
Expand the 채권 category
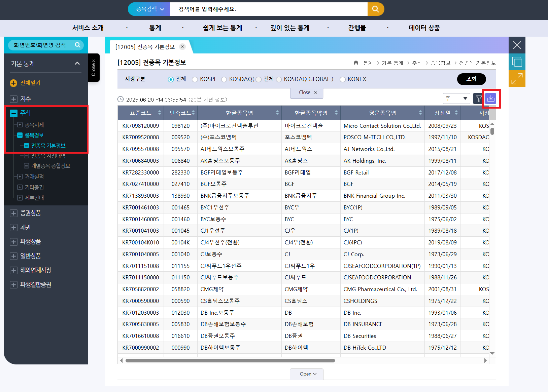click(13, 228)
